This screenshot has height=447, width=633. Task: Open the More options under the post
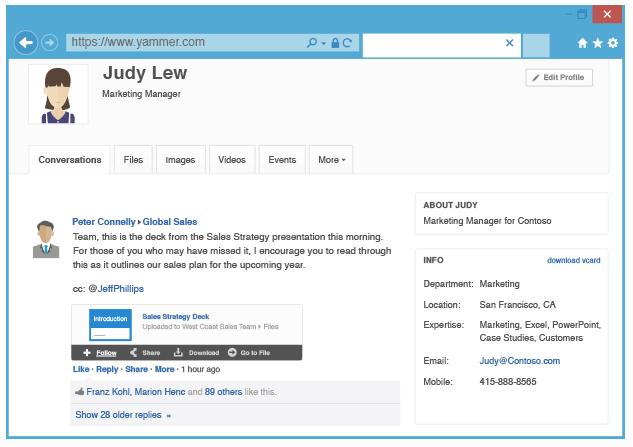(164, 369)
